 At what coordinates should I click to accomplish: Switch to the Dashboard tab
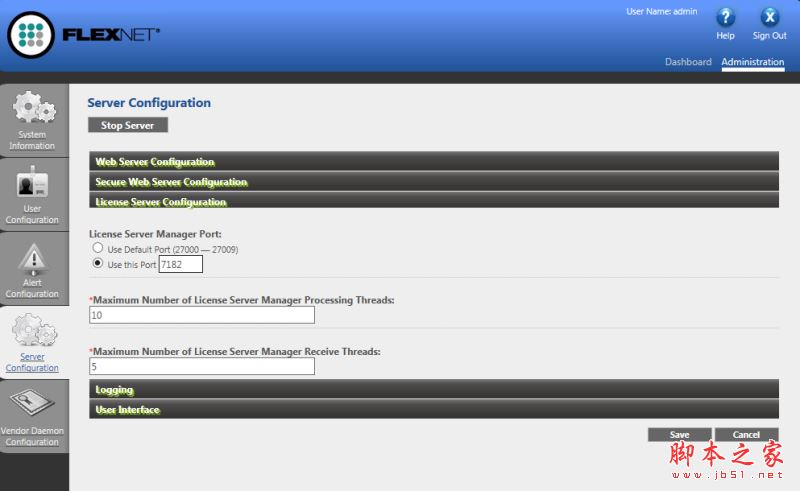click(x=688, y=62)
